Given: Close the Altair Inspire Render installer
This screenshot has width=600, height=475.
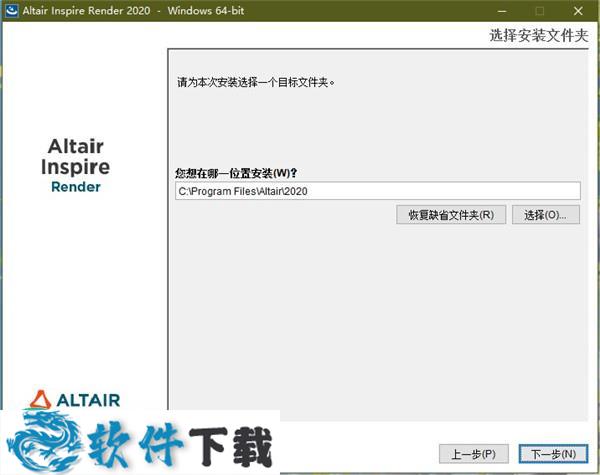Looking at the screenshot, I should pyautogui.click(x=578, y=11).
